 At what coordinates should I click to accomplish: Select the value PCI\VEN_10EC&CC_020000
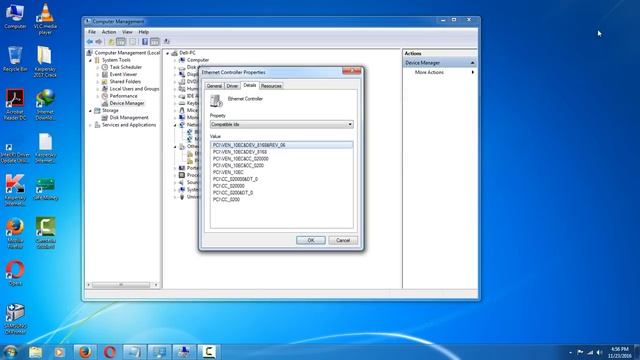click(240, 159)
